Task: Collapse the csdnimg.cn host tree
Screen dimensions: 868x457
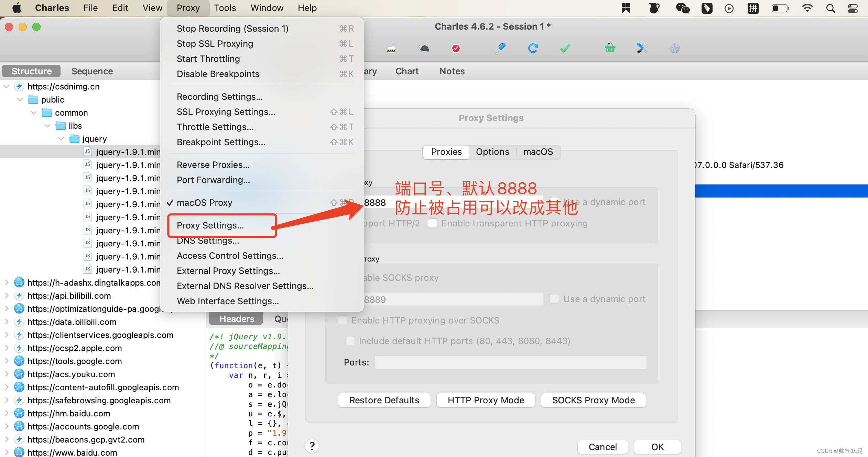Action: [x=7, y=86]
